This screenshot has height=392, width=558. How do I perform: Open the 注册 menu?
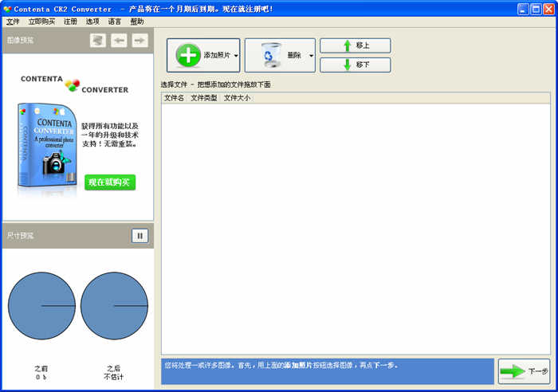coord(70,22)
